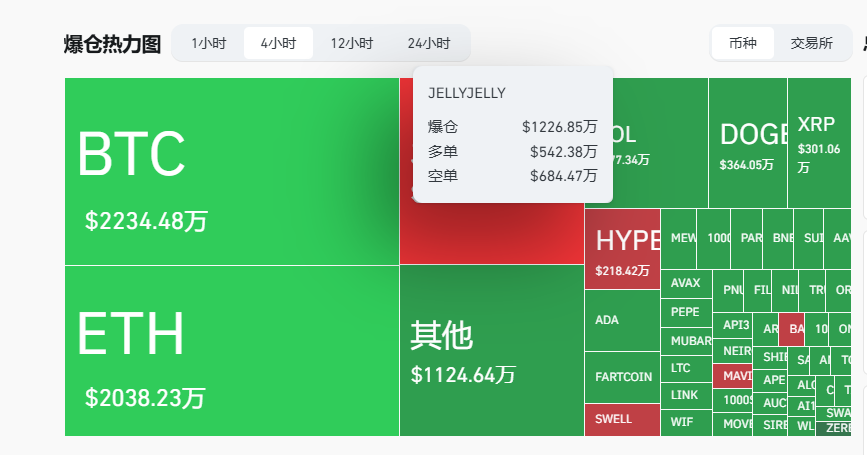The width and height of the screenshot is (867, 455).
Task: Click the 其他 heatmap tile
Action: click(491, 350)
